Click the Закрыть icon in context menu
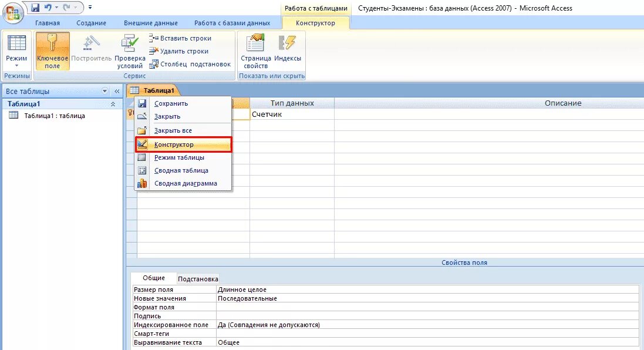This screenshot has height=350, width=644. tap(142, 117)
